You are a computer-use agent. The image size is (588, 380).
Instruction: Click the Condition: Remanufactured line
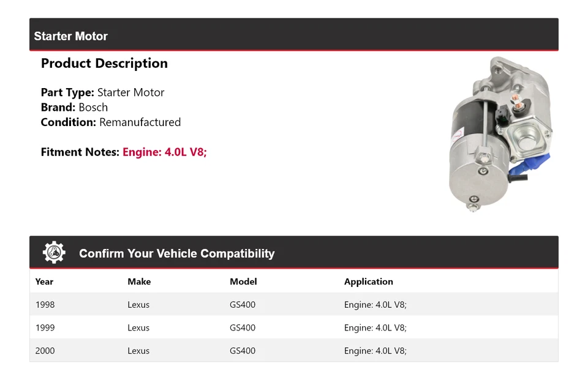click(111, 122)
